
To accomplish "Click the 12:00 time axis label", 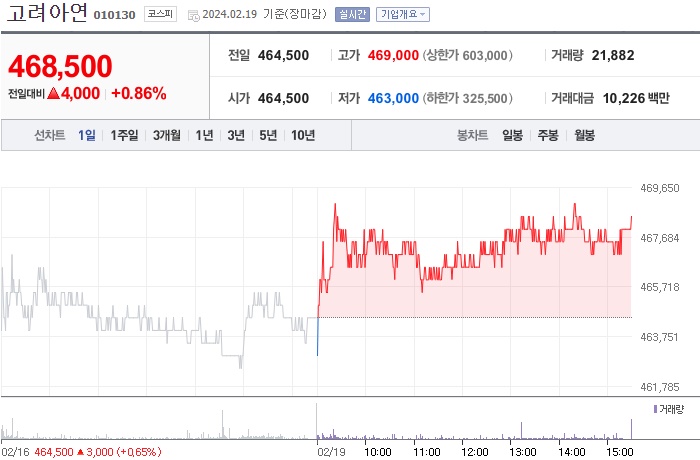I will point(475,452).
